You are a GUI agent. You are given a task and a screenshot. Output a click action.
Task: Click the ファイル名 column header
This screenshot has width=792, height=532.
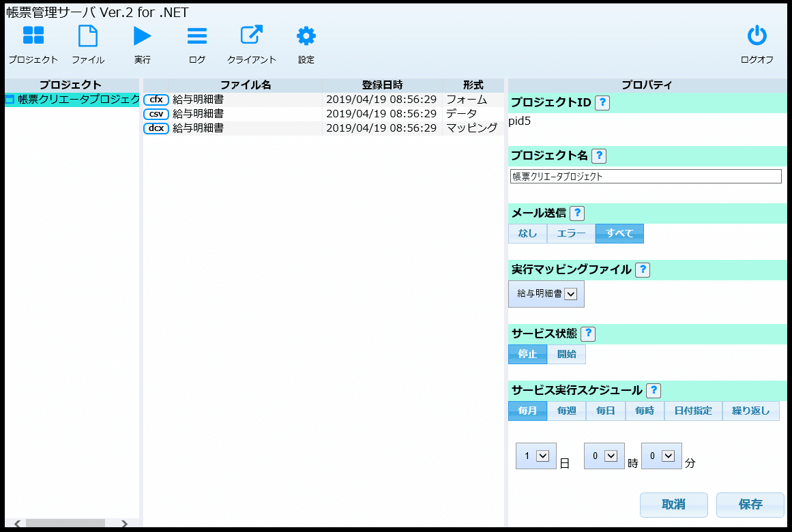[246, 85]
